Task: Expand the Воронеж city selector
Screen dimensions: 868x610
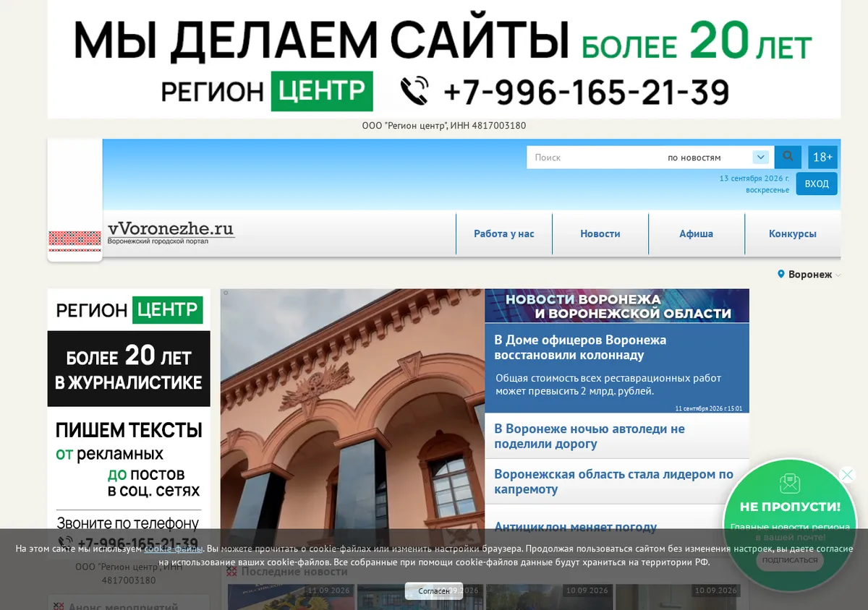Action: click(809, 275)
